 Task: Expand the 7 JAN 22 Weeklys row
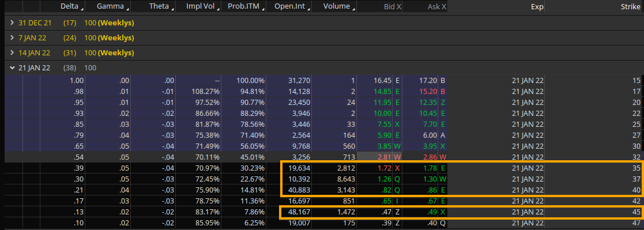point(12,38)
